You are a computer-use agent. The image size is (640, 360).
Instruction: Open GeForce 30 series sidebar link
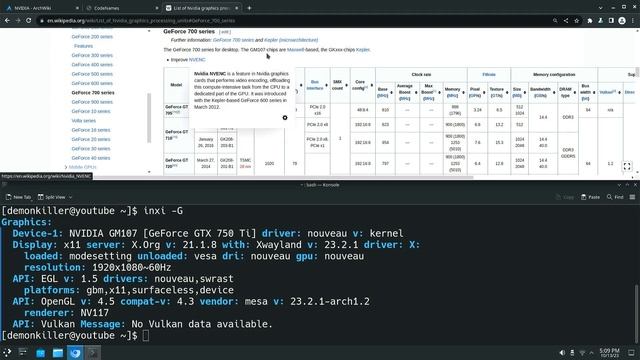(91, 149)
